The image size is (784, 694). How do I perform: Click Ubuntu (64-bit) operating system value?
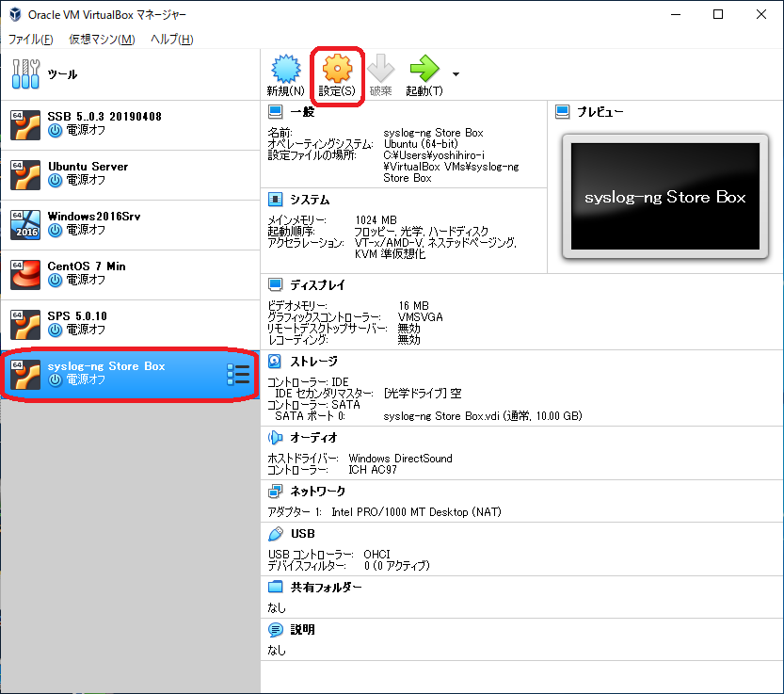pos(421,144)
